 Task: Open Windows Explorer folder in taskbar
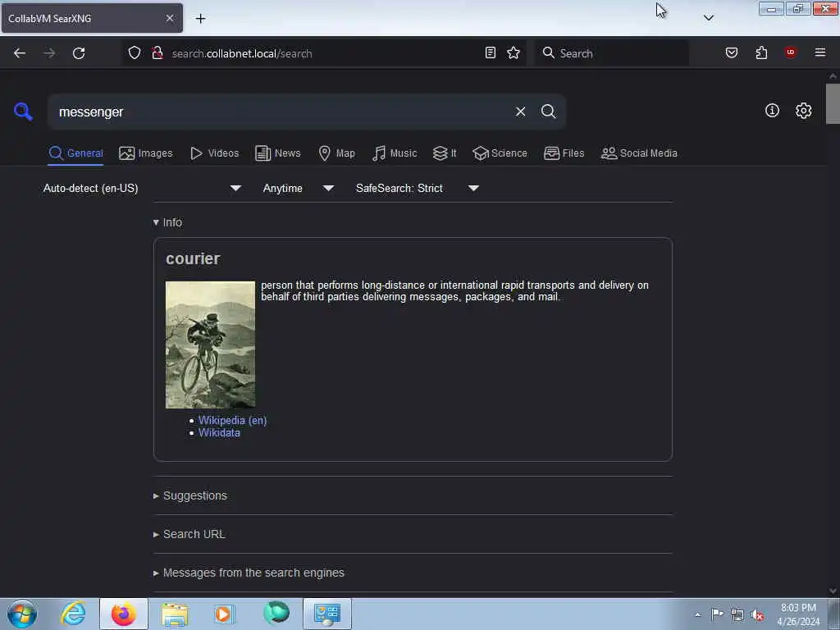[175, 614]
